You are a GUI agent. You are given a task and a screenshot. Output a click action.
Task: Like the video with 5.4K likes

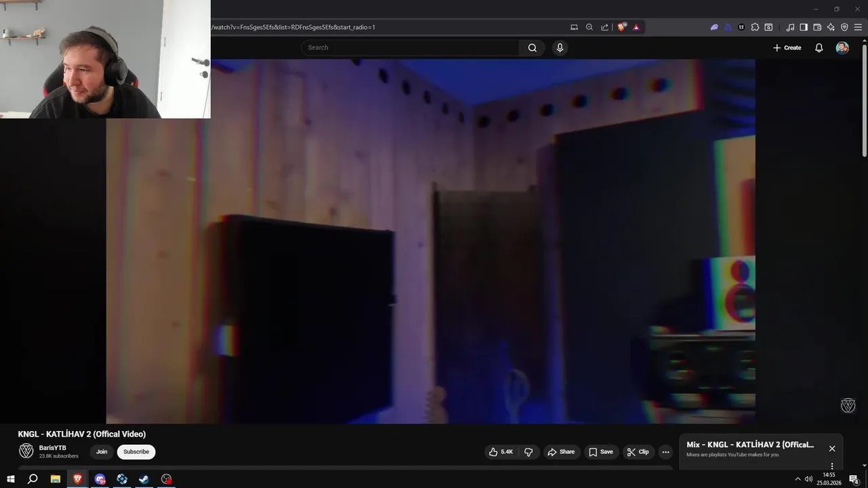501,452
